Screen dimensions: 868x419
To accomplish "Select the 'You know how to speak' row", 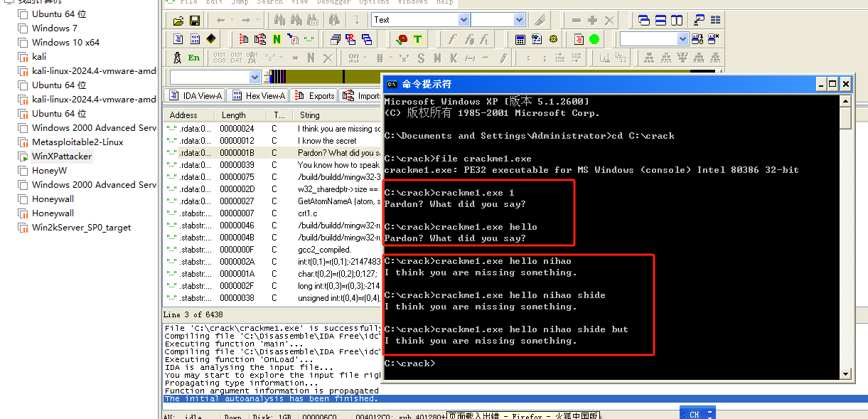I will 272,165.
